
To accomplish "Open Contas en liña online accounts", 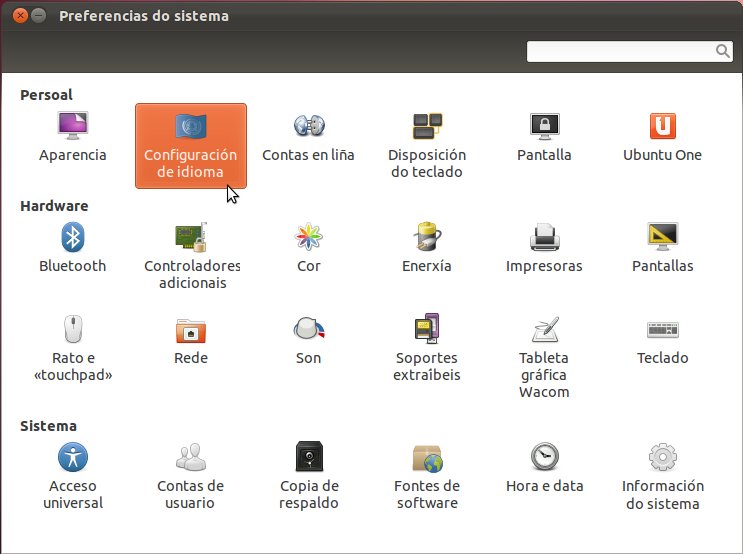I will (308, 137).
